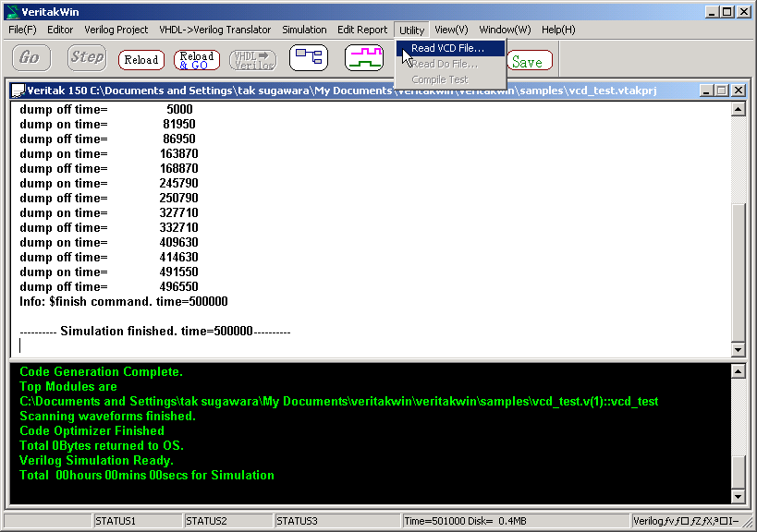Open the Simulation menu
This screenshot has height=532, width=757.
(x=304, y=30)
